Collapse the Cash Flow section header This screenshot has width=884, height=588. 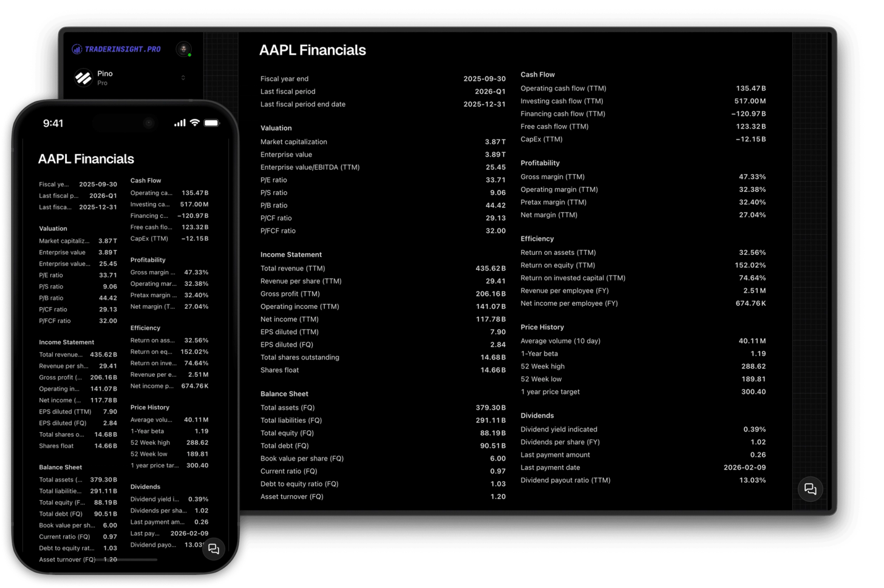[x=537, y=74]
